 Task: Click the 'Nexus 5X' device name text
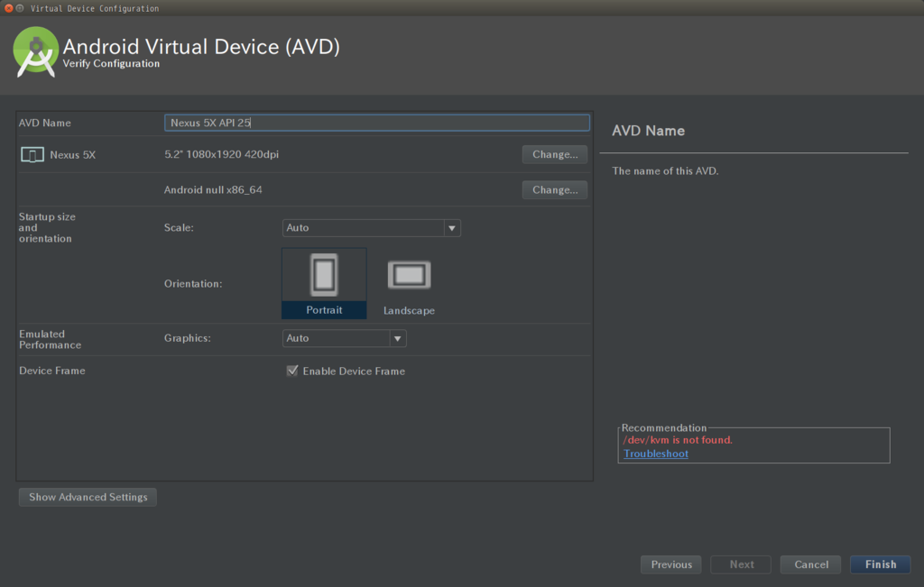[72, 155]
